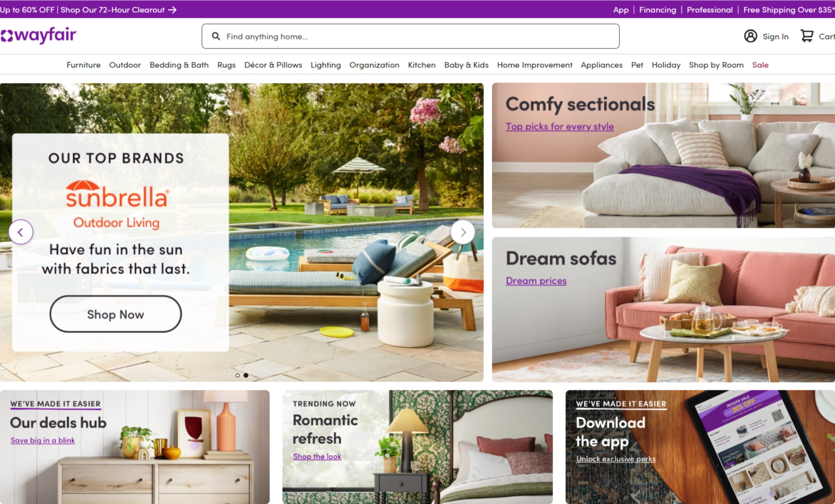Open the Organization menu
Screen dimensions: 835x504
(x=374, y=65)
